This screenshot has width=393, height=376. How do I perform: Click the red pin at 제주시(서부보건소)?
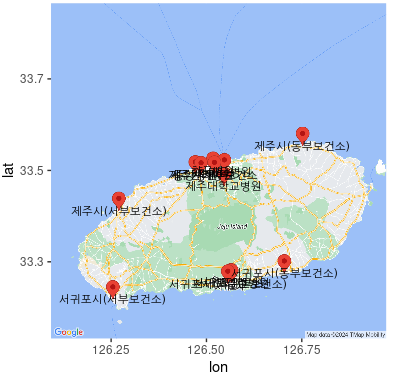(x=119, y=201)
